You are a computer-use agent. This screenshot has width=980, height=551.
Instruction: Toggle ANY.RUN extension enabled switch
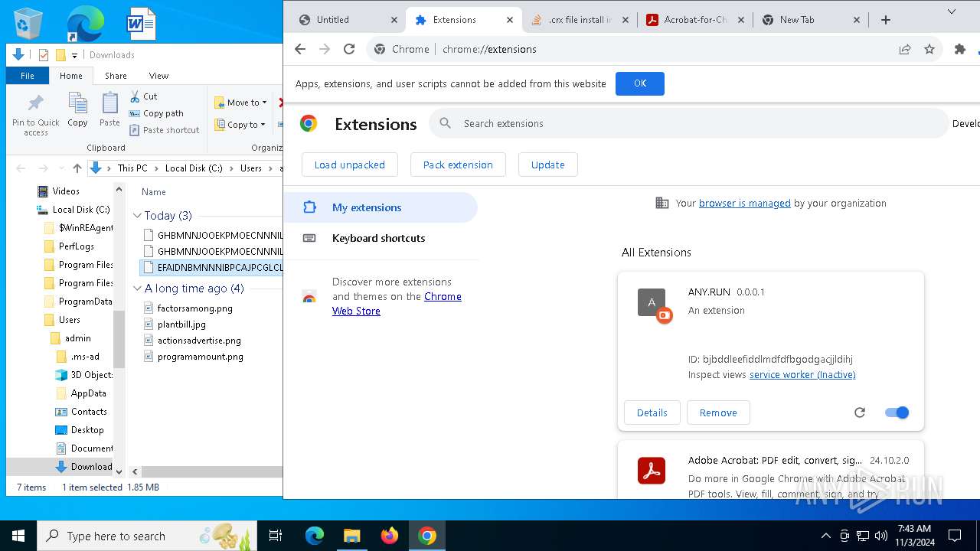tap(897, 412)
